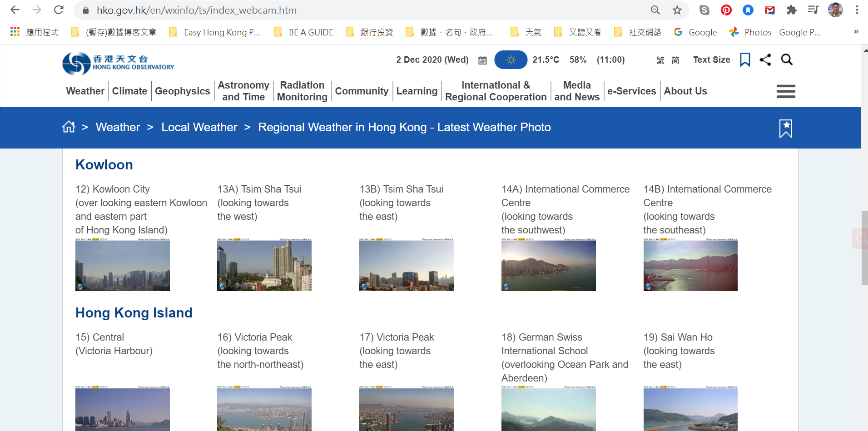Go to the Local Weather breadcrumb link
This screenshot has width=868, height=431.
click(199, 127)
